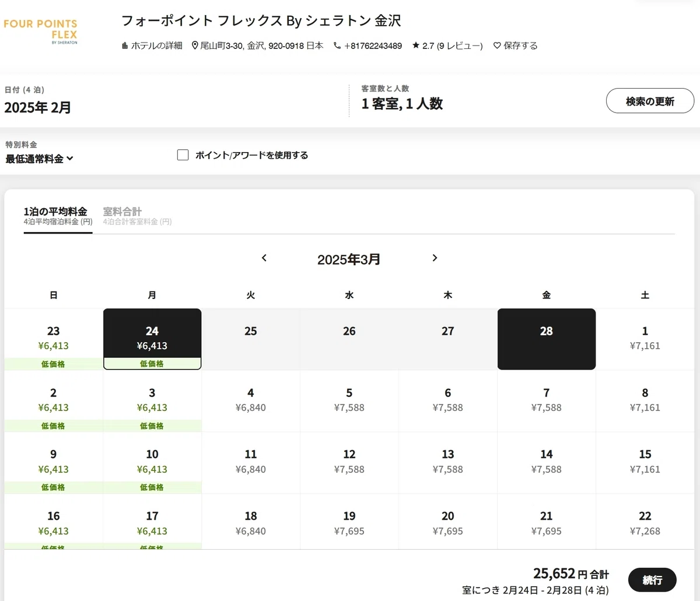Viewport: 700px width, 601px height.
Task: Select date 6 priced ¥7,588
Action: [448, 401]
